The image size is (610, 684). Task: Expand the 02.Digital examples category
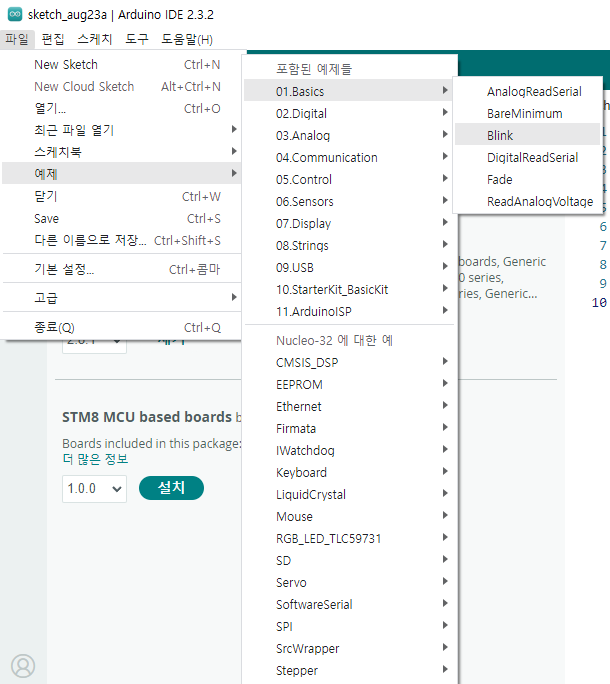pyautogui.click(x=349, y=113)
